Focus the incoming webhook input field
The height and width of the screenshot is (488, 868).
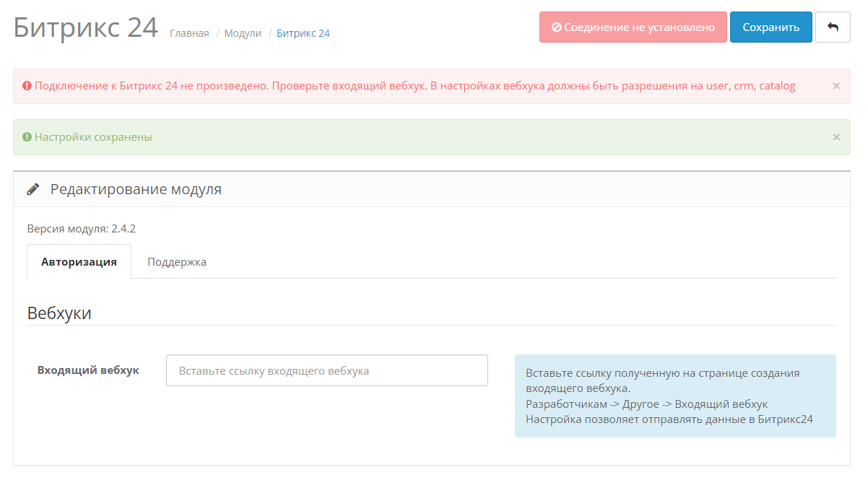coord(327,370)
